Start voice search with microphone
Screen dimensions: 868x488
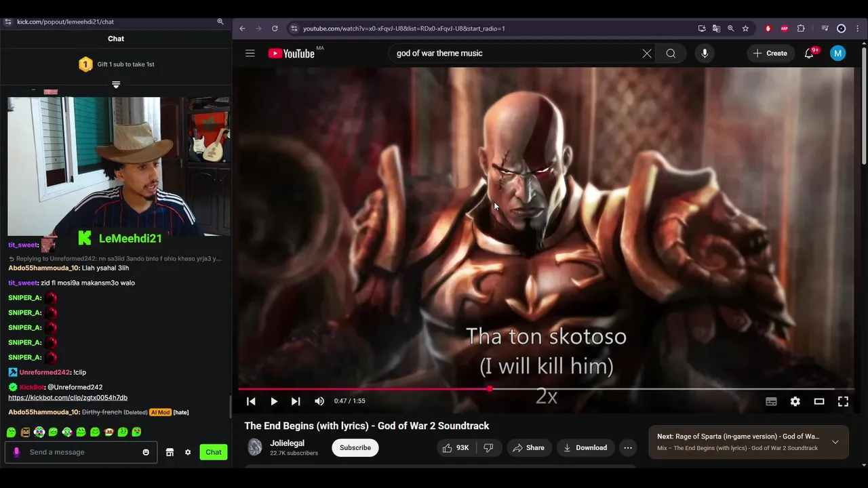coord(705,54)
